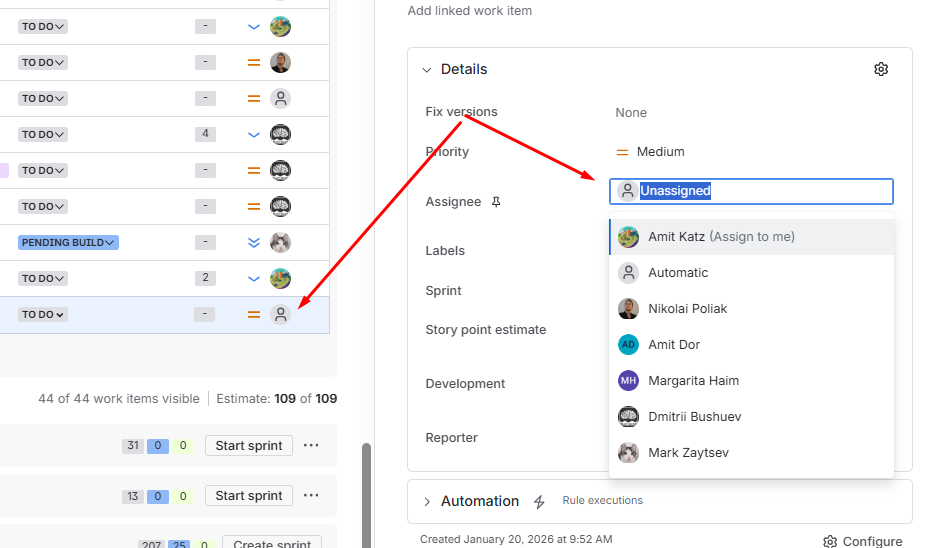
Task: Click the Automatic option's person icon
Action: (628, 273)
